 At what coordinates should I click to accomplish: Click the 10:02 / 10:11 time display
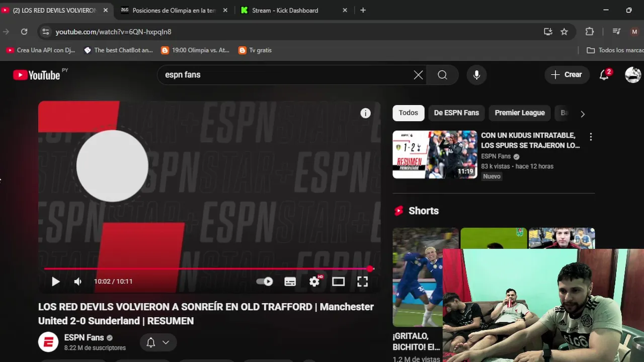(x=113, y=282)
